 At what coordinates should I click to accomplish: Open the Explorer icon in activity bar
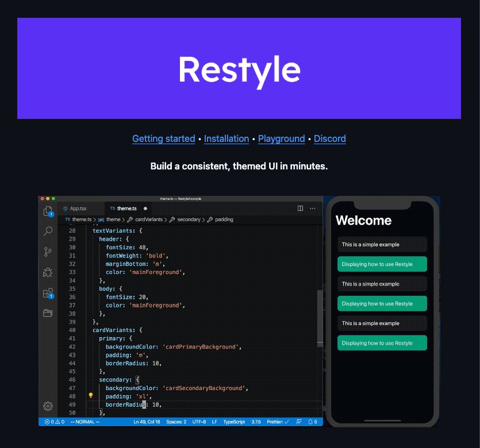(48, 211)
